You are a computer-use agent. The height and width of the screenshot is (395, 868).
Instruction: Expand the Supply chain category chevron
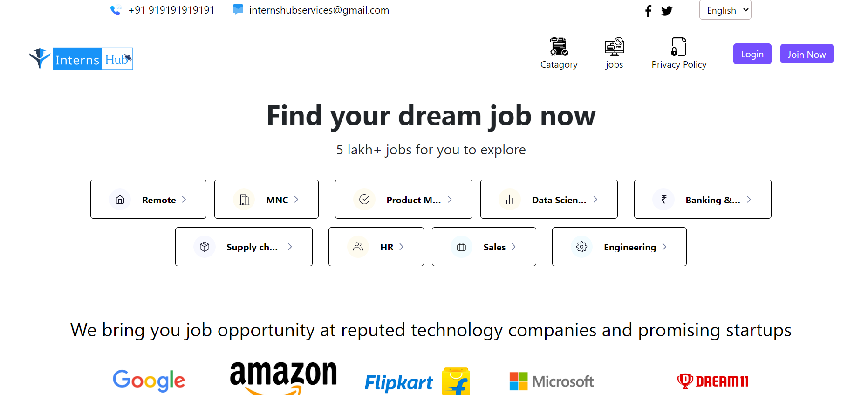pyautogui.click(x=290, y=247)
